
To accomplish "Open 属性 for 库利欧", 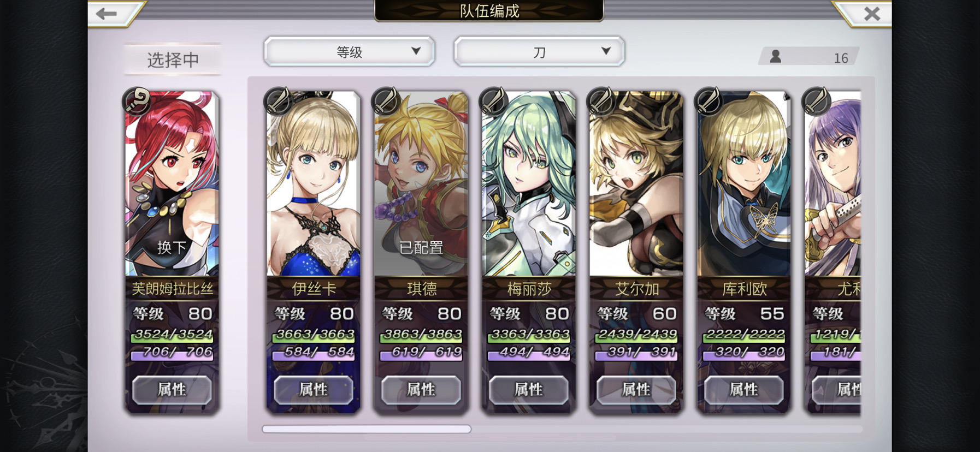I will point(743,390).
